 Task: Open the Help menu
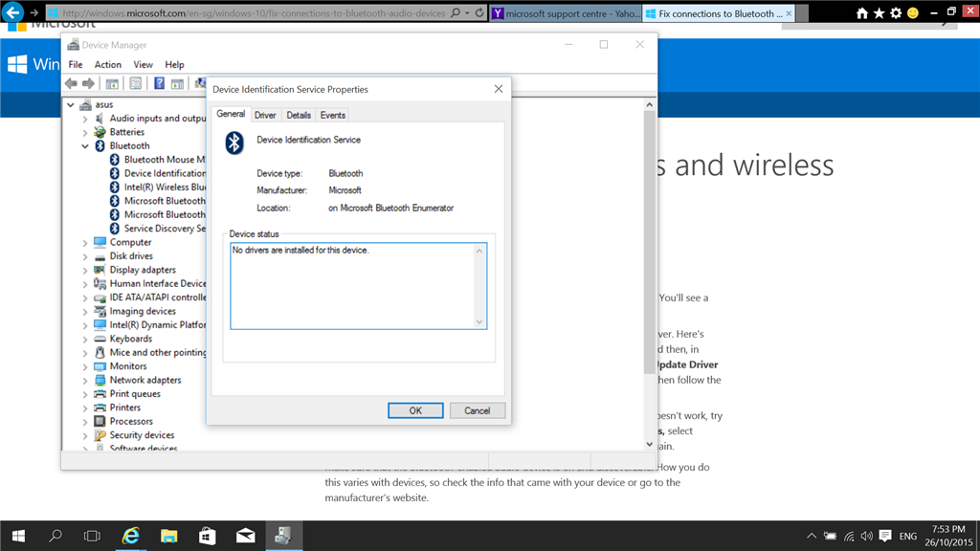(x=174, y=64)
